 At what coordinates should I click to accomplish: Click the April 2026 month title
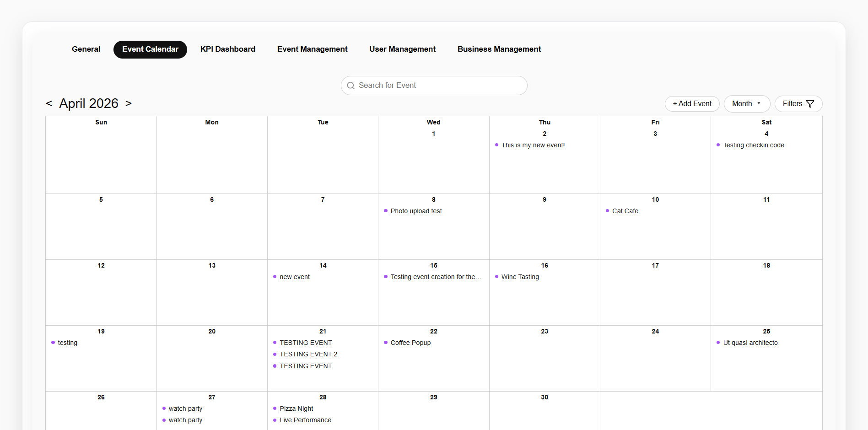click(x=89, y=103)
